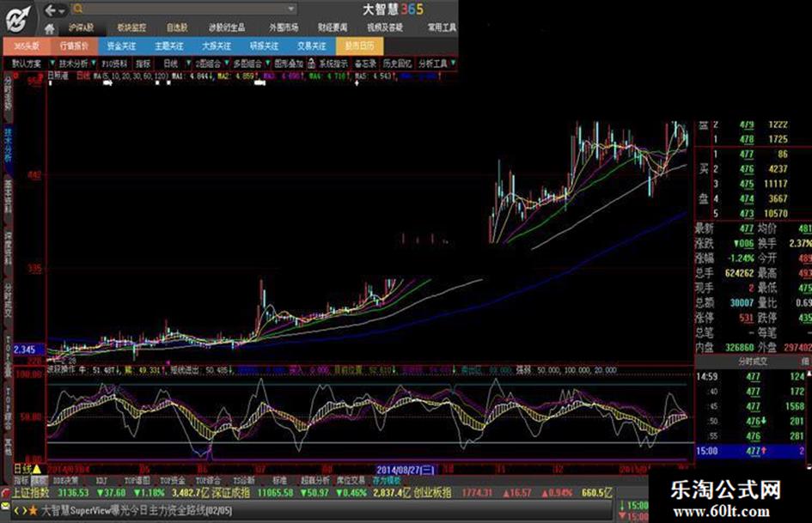
Task: Click the 历史回忆 toolbar button
Action: click(x=397, y=64)
